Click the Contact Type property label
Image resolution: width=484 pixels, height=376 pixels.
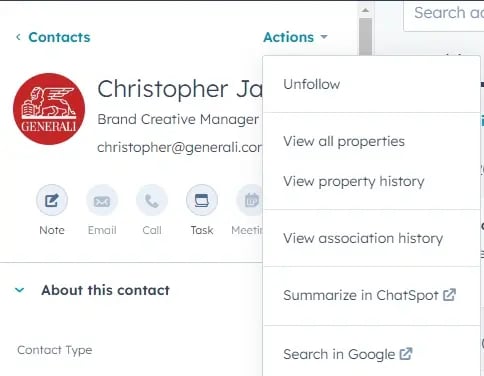[x=55, y=350]
